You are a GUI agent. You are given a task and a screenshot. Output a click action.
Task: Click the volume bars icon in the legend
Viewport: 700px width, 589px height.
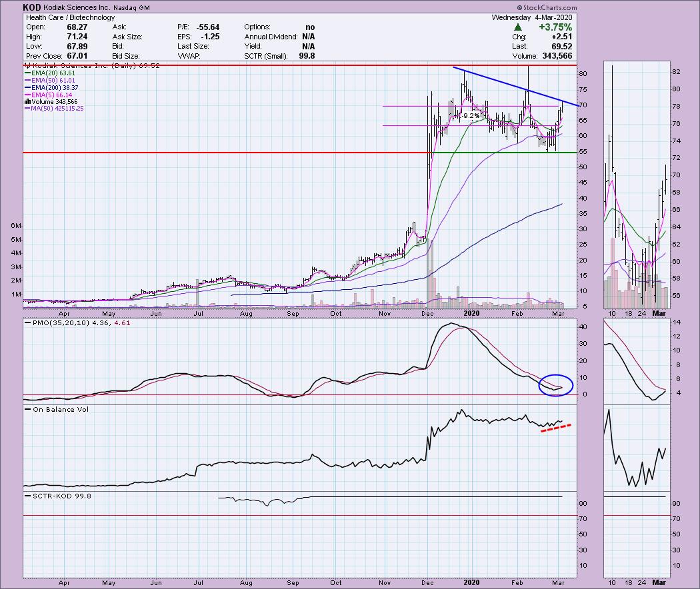(27, 102)
